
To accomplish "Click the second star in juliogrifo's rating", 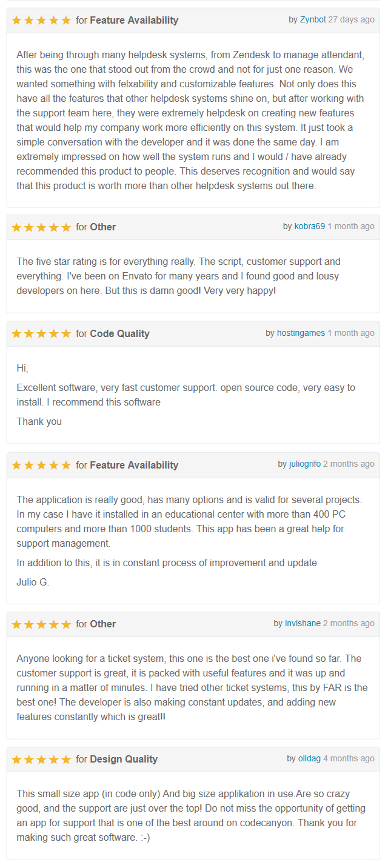I will tap(27, 465).
